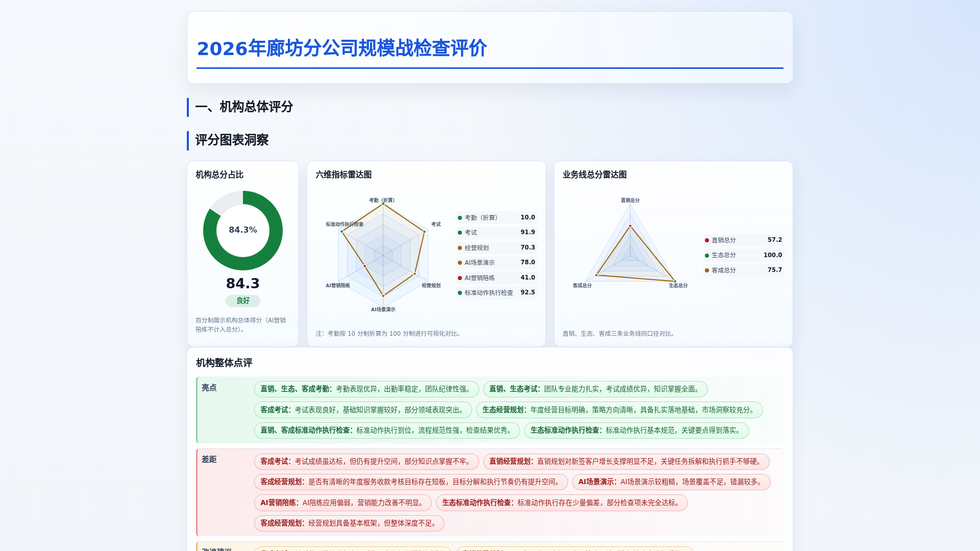
Task: Click the red 生态标准动作执行检查 tag
Action: click(562, 503)
